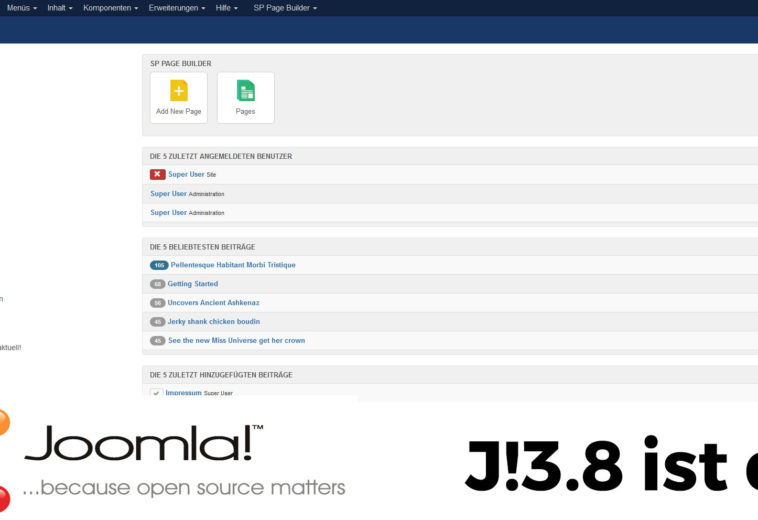
Task: Click '...because open source matters' tagline
Action: 184,487
